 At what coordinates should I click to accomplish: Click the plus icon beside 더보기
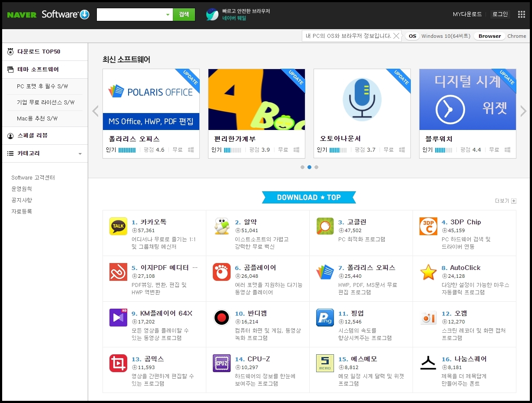coord(514,201)
